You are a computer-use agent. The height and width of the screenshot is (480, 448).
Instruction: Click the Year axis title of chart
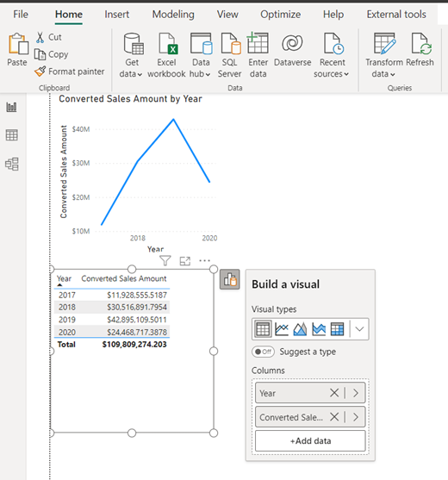pyautogui.click(x=155, y=249)
